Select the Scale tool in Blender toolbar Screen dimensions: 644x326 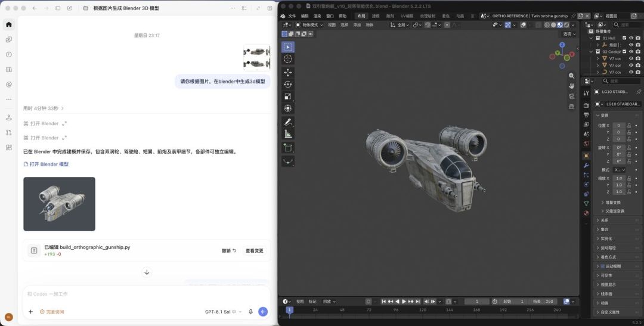tap(287, 97)
